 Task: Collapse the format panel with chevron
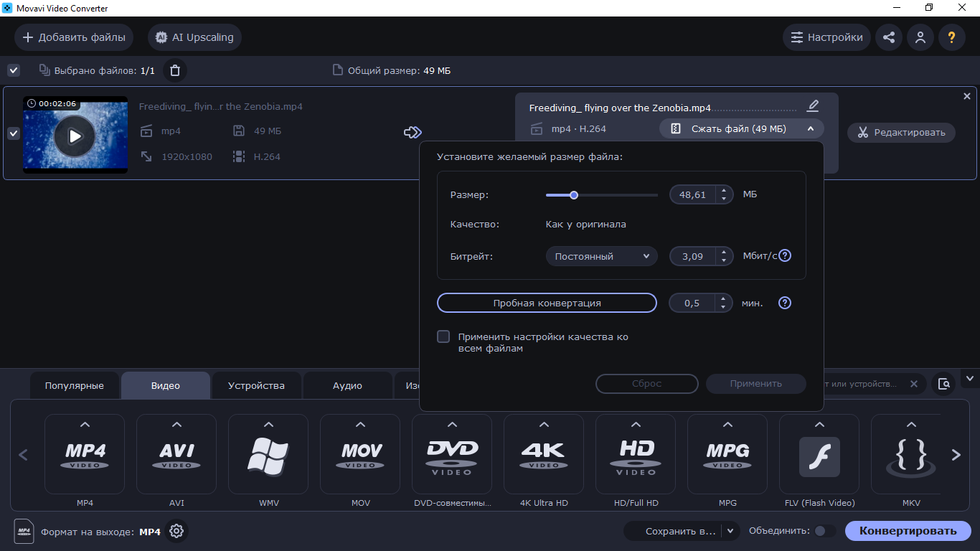tap(971, 378)
